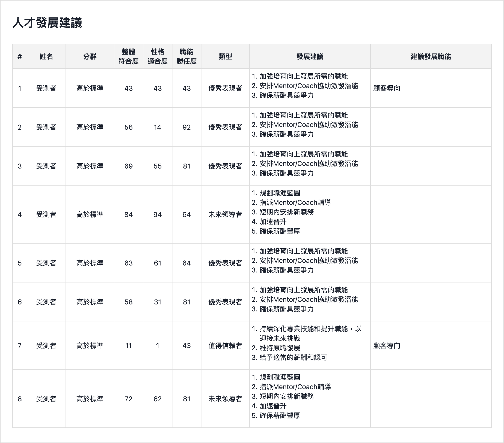The width and height of the screenshot is (504, 443).
Task: Click overall score 11 in row 7
Action: tap(128, 346)
